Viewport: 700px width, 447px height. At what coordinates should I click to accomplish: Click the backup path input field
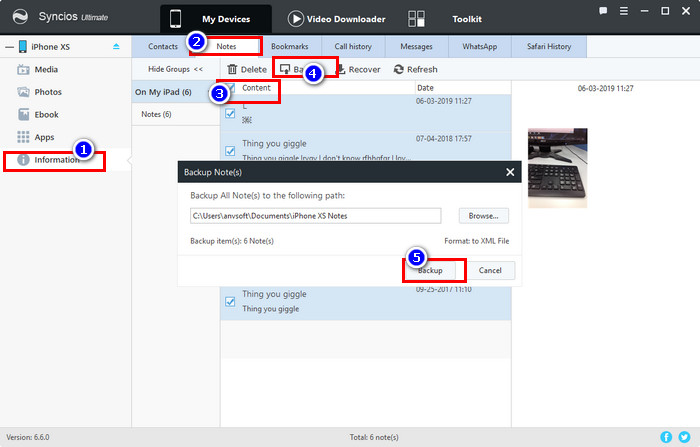(x=316, y=216)
